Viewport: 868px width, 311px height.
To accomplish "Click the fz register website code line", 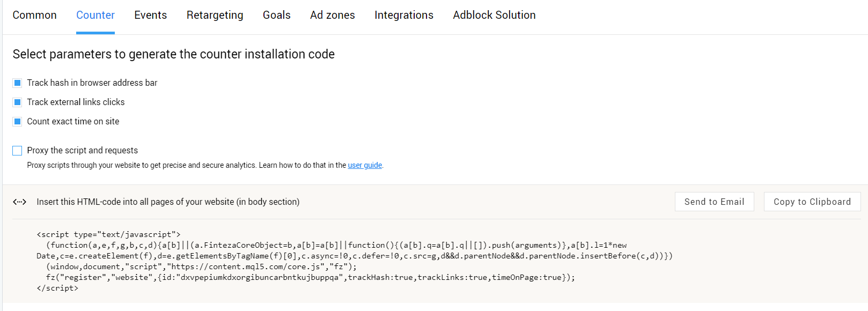I will tap(310, 277).
